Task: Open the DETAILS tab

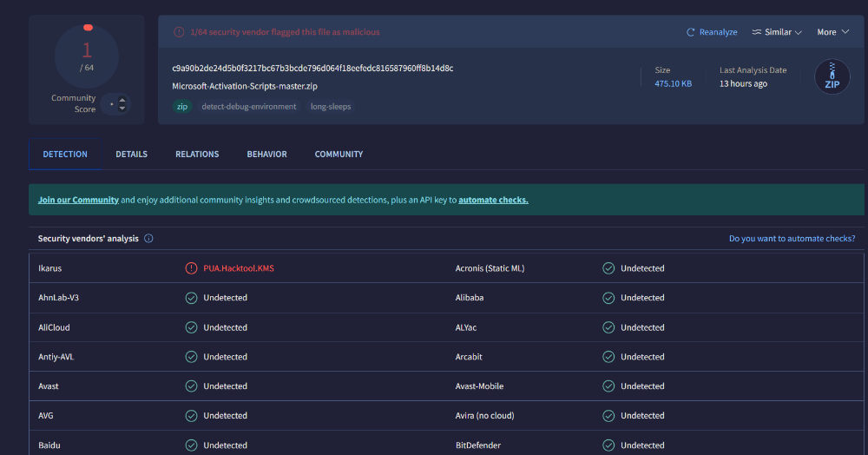Action: tap(131, 154)
